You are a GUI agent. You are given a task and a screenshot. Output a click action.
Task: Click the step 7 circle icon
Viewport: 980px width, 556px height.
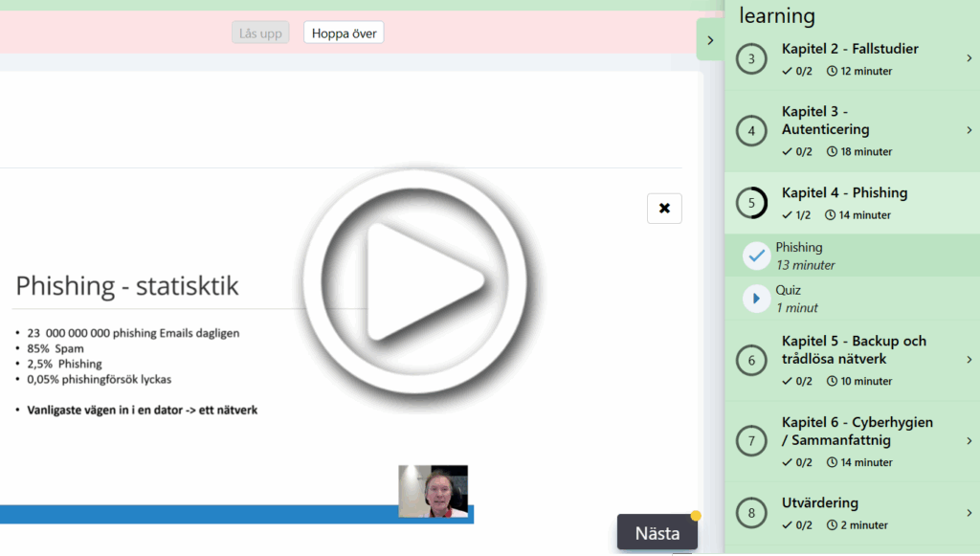click(x=751, y=441)
